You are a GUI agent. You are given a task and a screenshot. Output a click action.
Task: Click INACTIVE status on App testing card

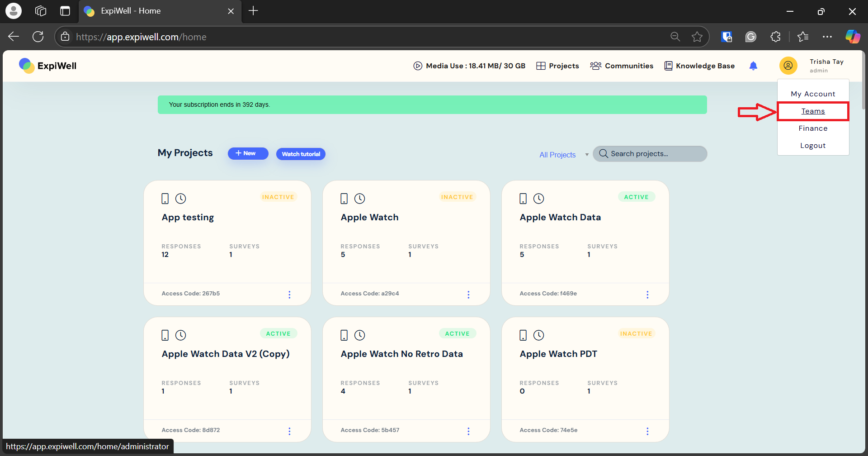click(x=278, y=197)
